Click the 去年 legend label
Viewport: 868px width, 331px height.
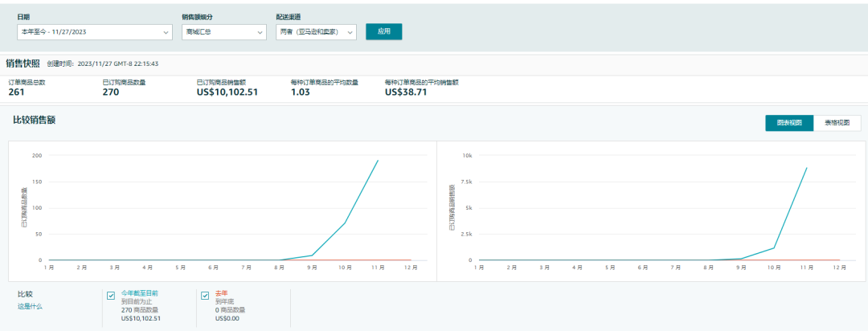tap(222, 293)
